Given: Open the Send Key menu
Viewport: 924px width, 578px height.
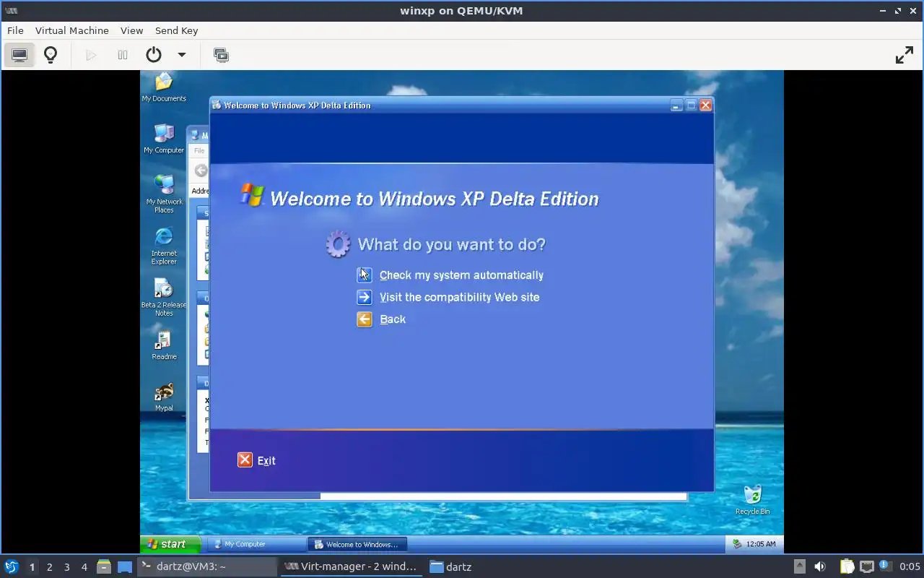Looking at the screenshot, I should 176,30.
